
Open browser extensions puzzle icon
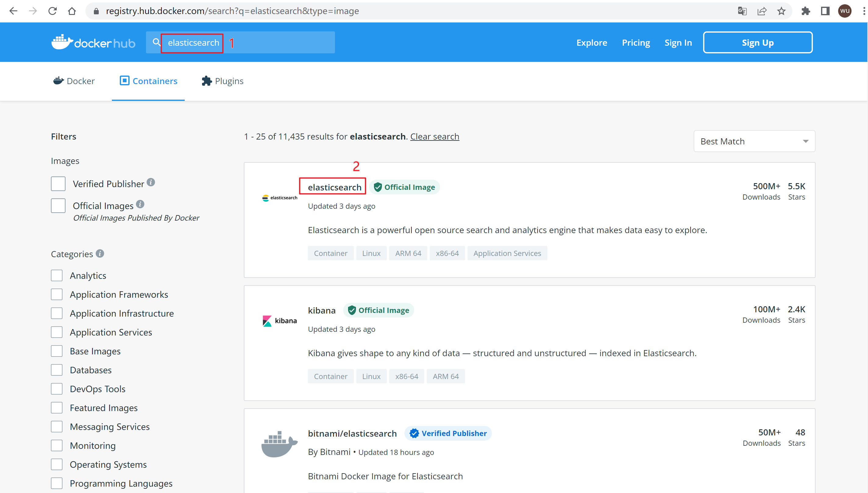coord(806,11)
